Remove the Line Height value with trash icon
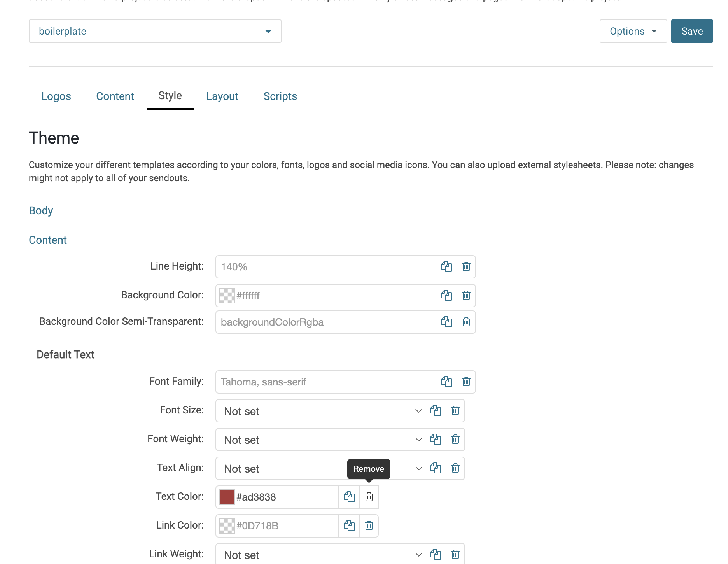 [x=466, y=267]
